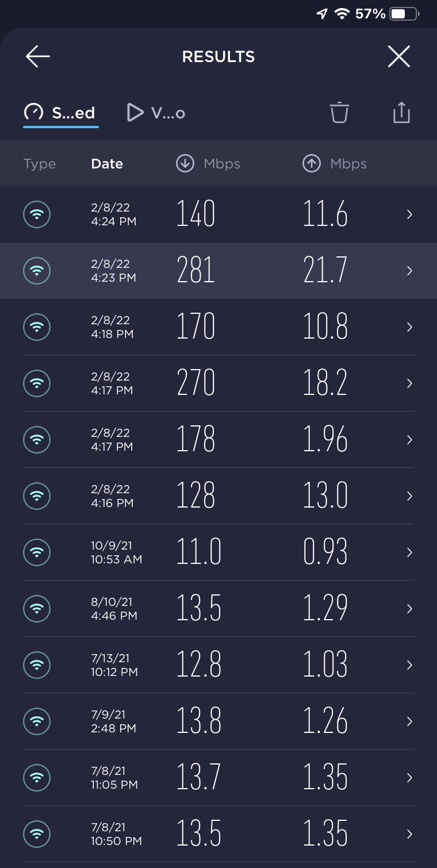437x868 pixels.
Task: Open the 270 Mbps download result
Action: tap(196, 383)
